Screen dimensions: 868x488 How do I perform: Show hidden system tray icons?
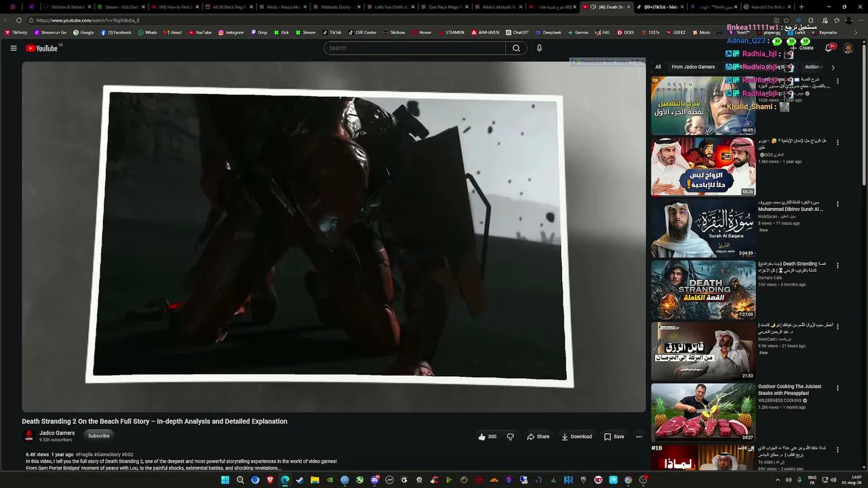(x=777, y=480)
